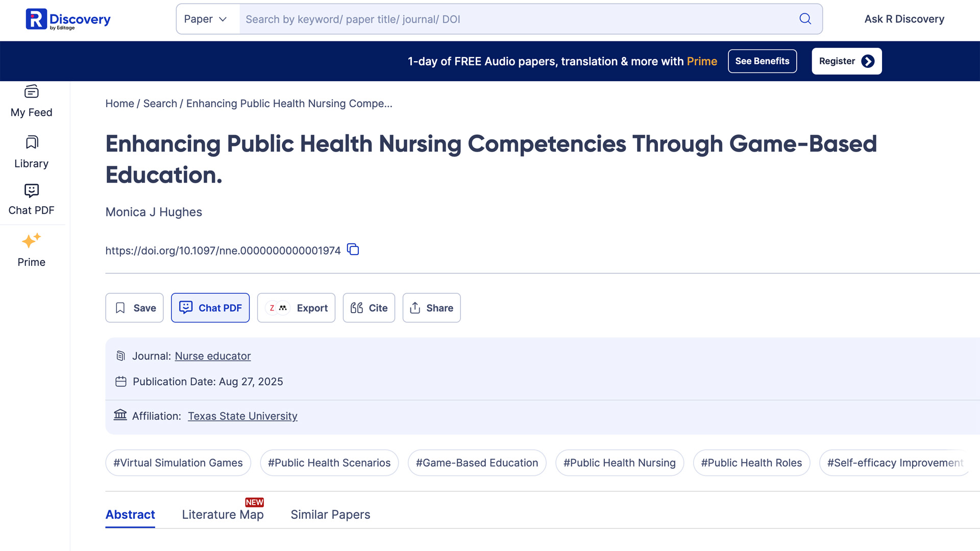Click the R Discovery logo
Image resolution: width=980 pixels, height=551 pixels.
(x=68, y=19)
